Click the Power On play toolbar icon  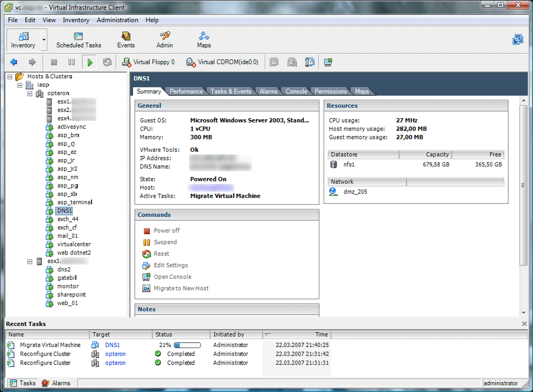(90, 62)
